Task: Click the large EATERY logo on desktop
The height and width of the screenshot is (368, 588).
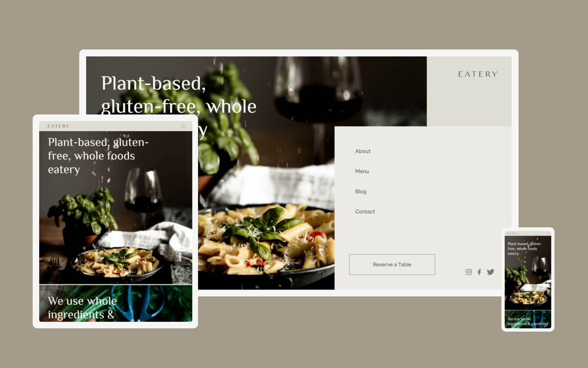Action: [478, 74]
